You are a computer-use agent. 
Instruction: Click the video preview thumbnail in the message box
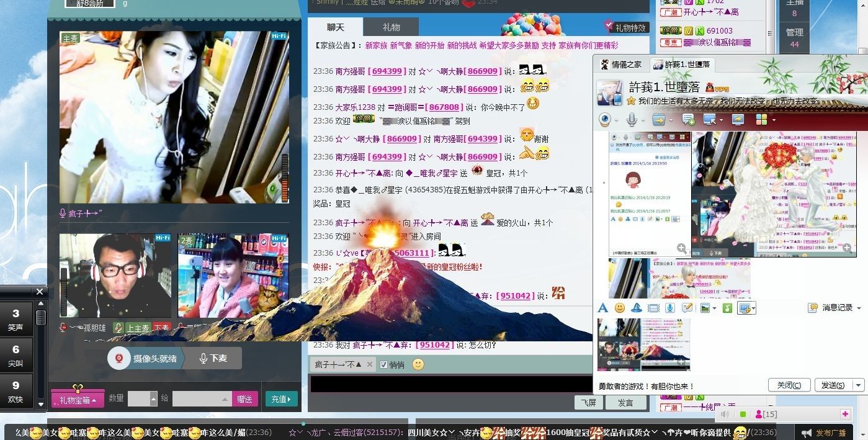643,344
